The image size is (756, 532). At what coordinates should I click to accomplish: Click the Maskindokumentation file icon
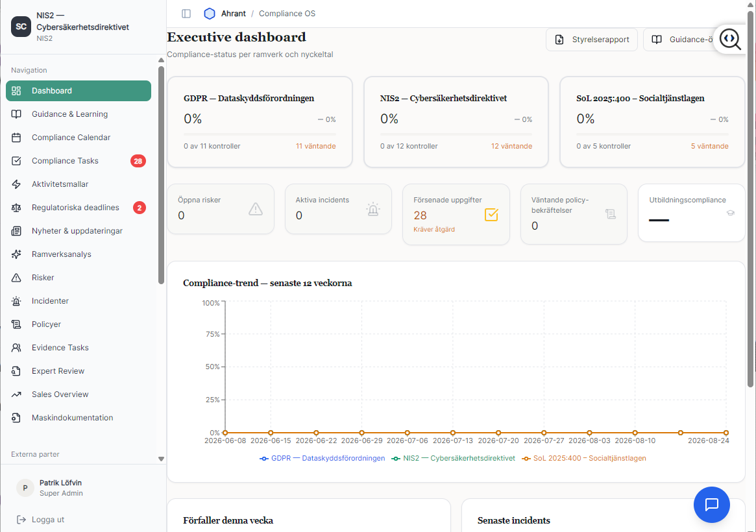point(16,418)
